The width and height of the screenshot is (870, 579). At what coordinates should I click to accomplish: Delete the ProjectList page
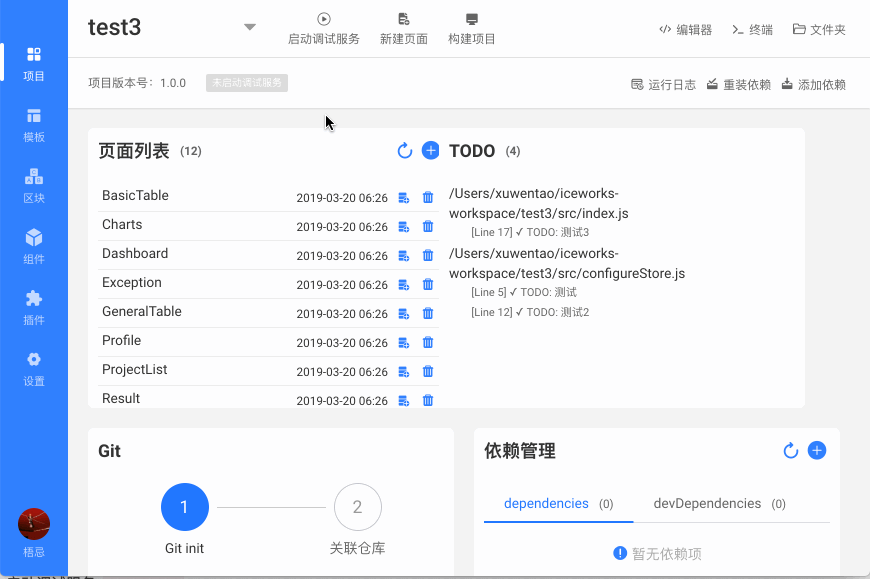(x=428, y=371)
